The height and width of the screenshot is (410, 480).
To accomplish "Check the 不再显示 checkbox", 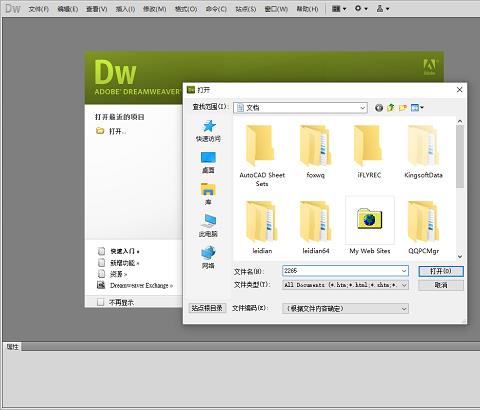I will click(100, 302).
